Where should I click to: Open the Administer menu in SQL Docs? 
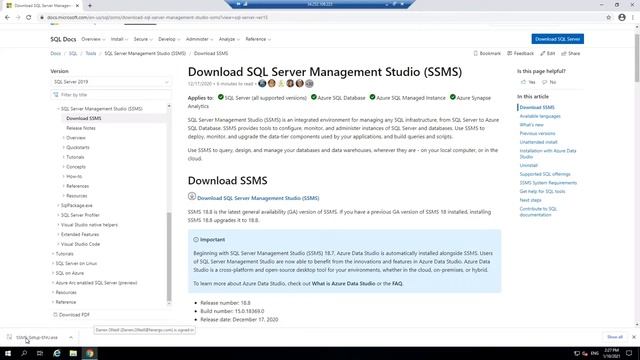[x=199, y=39]
